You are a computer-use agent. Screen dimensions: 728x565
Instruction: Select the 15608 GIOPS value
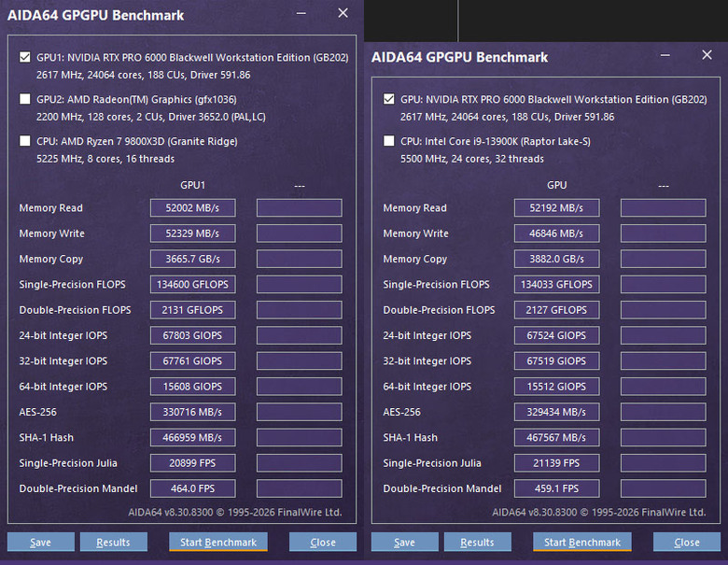tap(192, 387)
